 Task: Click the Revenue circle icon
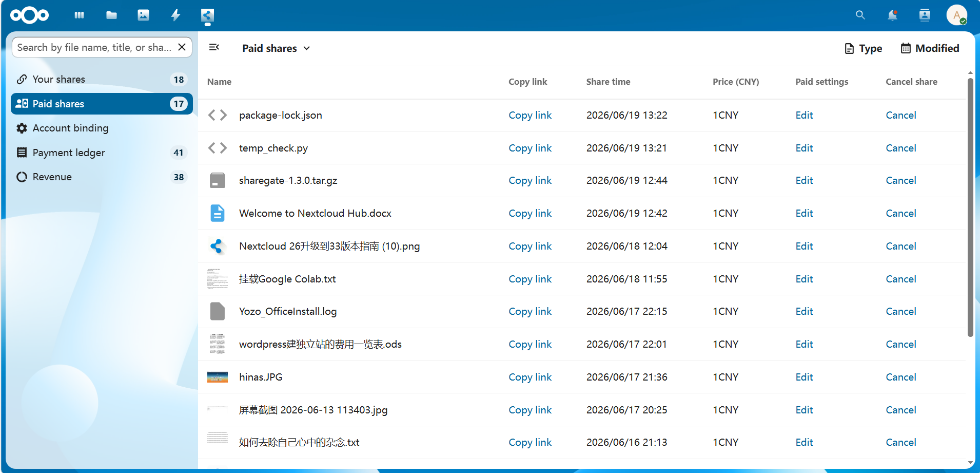(22, 177)
